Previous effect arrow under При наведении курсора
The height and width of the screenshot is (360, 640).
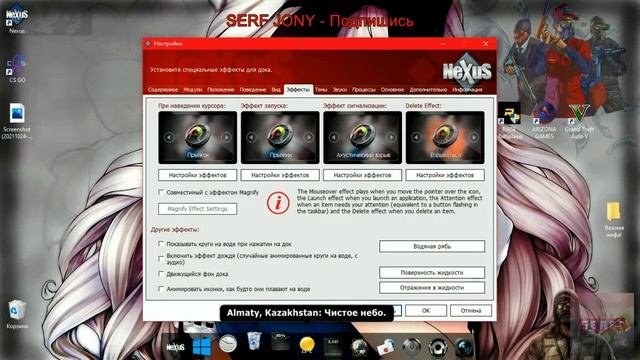click(169, 137)
